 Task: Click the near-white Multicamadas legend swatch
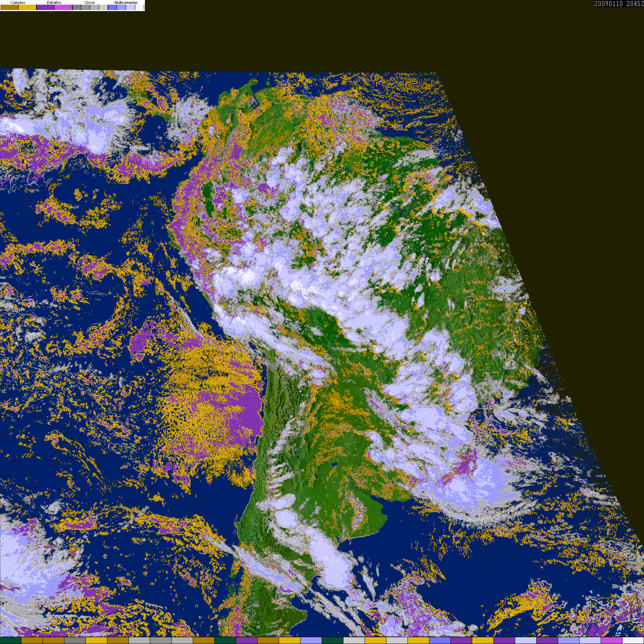140,7
